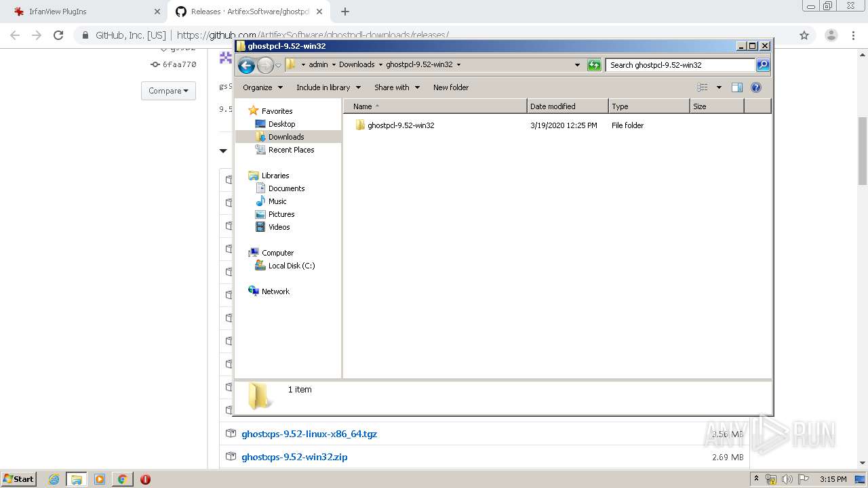Click the admin breadcrumb segment
Viewport: 868px width, 488px height.
tap(318, 64)
